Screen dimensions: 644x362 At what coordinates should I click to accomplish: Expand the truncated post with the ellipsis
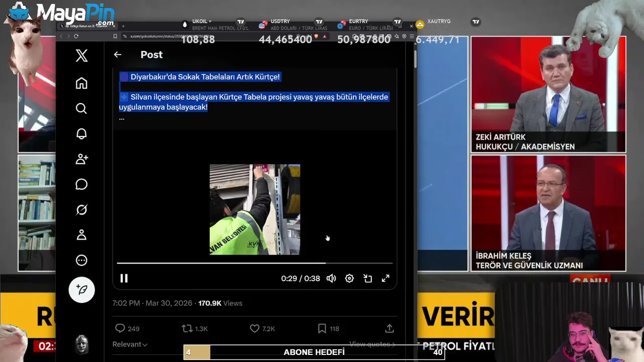tap(121, 118)
